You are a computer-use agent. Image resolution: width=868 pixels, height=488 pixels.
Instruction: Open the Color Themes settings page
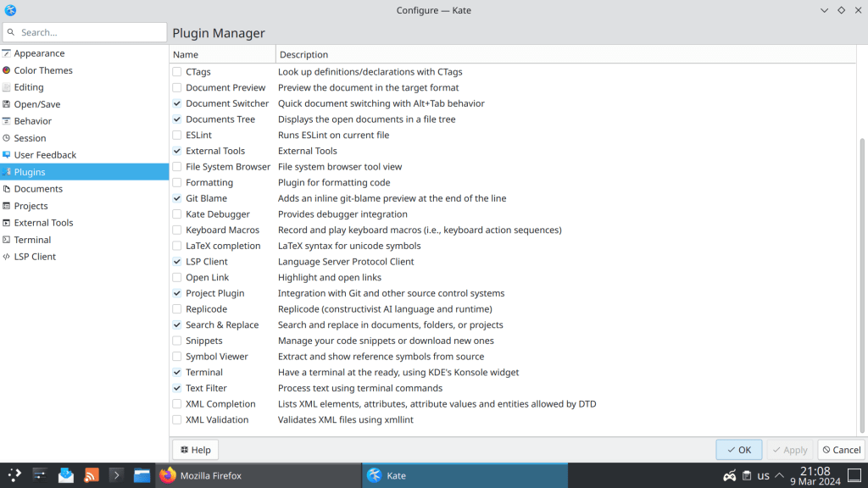[43, 70]
